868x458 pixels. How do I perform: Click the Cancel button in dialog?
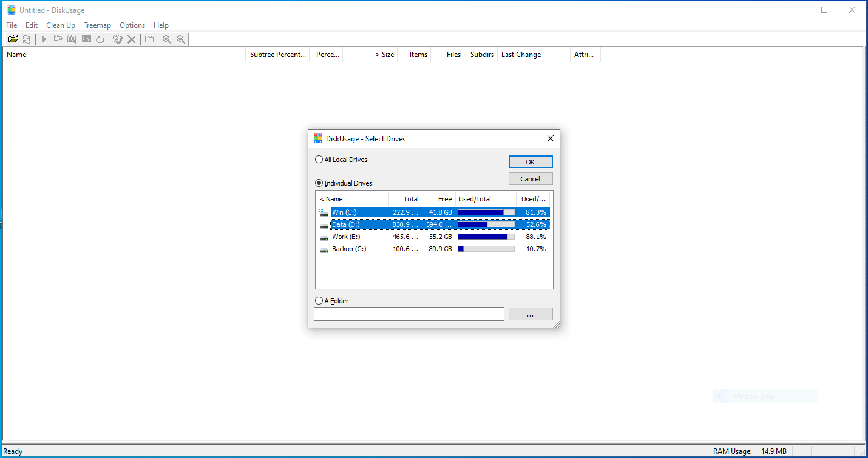pos(531,179)
